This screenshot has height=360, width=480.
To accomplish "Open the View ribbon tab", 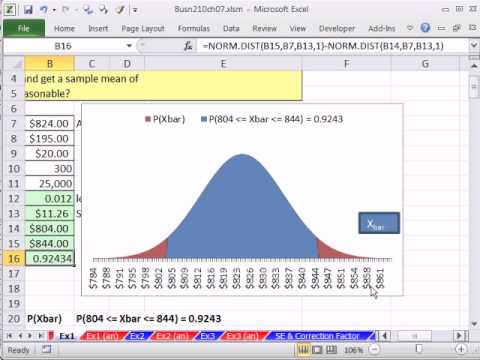I will pos(298,29).
